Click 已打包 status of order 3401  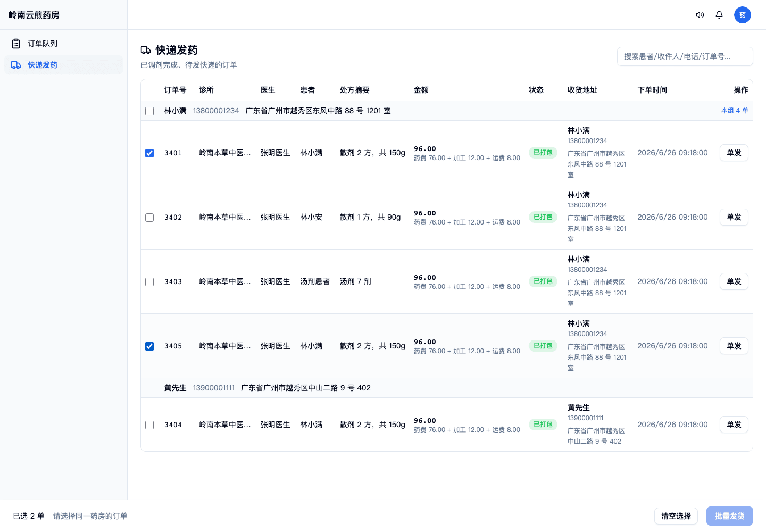click(543, 153)
